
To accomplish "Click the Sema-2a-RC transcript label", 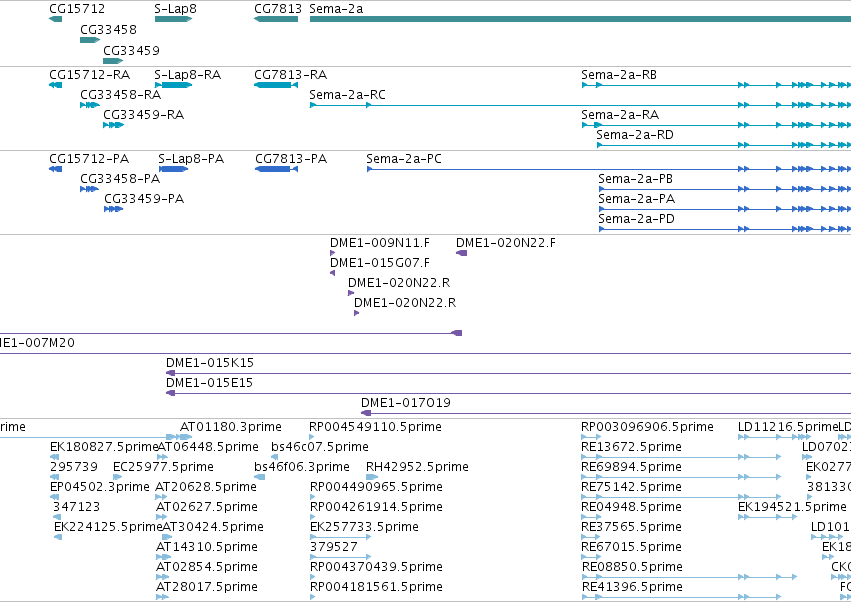I will coord(347,94).
